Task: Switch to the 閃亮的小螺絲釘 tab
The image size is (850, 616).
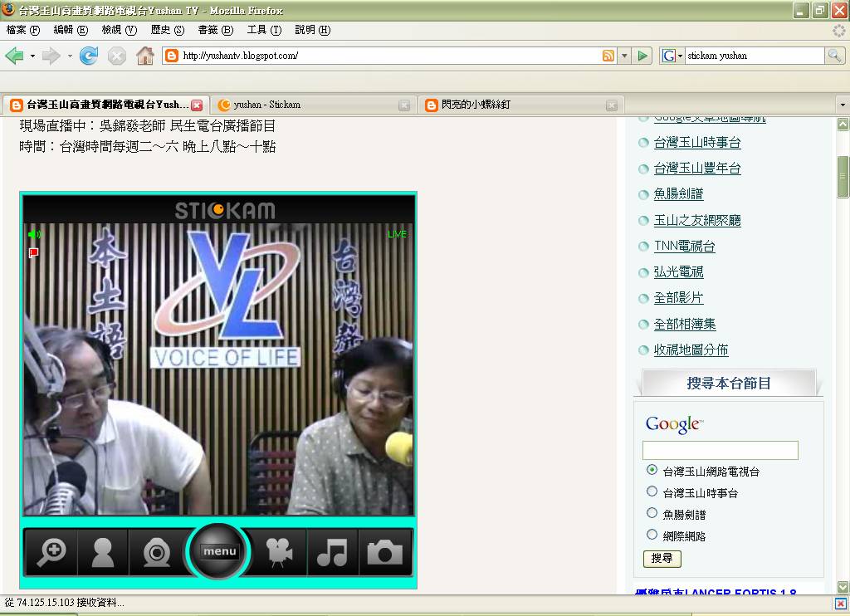Action: click(521, 105)
